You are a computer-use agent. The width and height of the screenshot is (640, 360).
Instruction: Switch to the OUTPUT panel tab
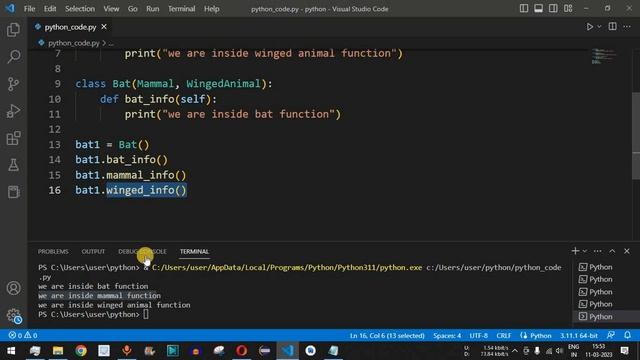(93, 251)
